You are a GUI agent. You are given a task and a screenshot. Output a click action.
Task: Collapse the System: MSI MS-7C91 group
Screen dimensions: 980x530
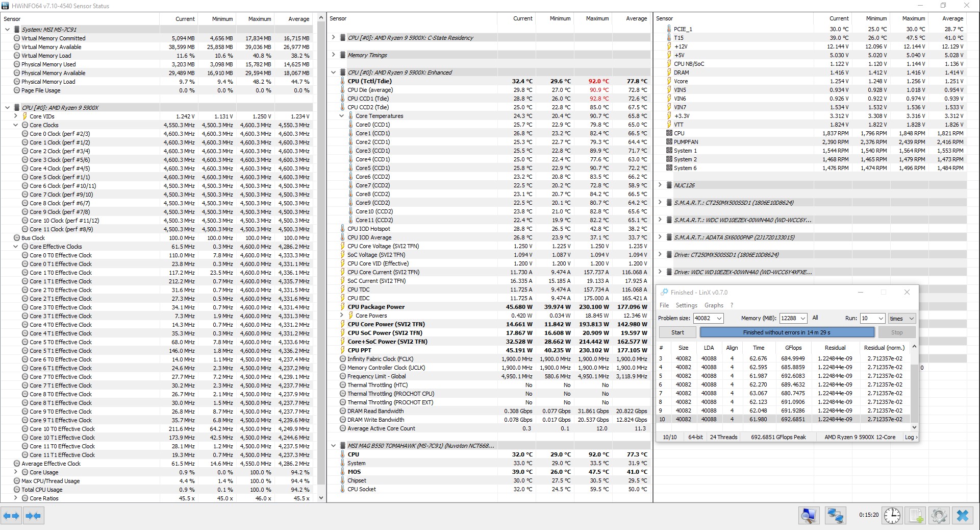coord(7,30)
